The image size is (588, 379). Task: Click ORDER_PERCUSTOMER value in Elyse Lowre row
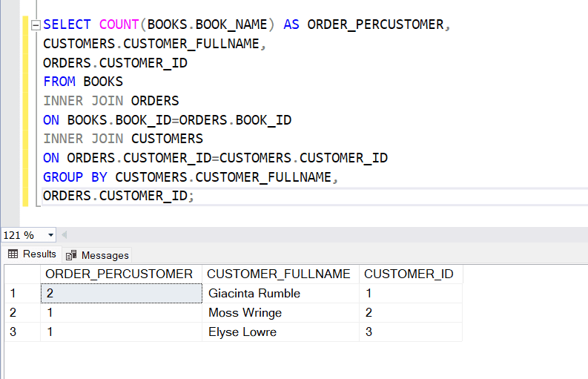(121, 332)
